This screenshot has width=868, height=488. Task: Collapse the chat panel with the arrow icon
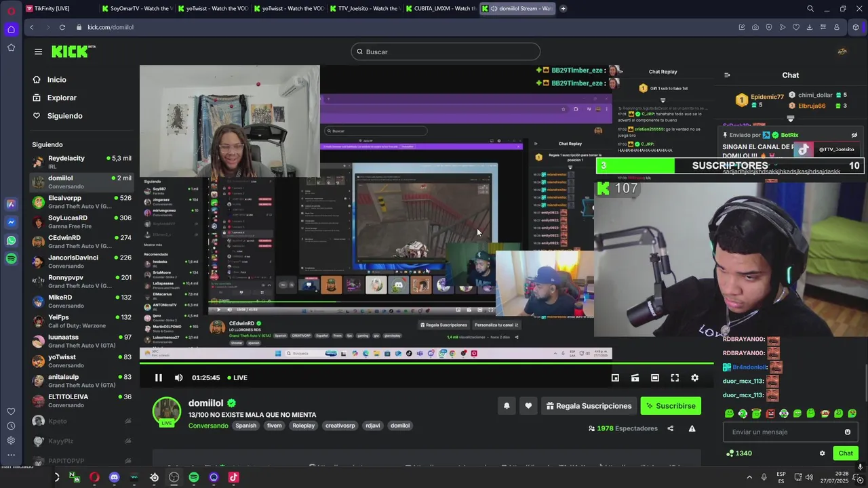727,75
